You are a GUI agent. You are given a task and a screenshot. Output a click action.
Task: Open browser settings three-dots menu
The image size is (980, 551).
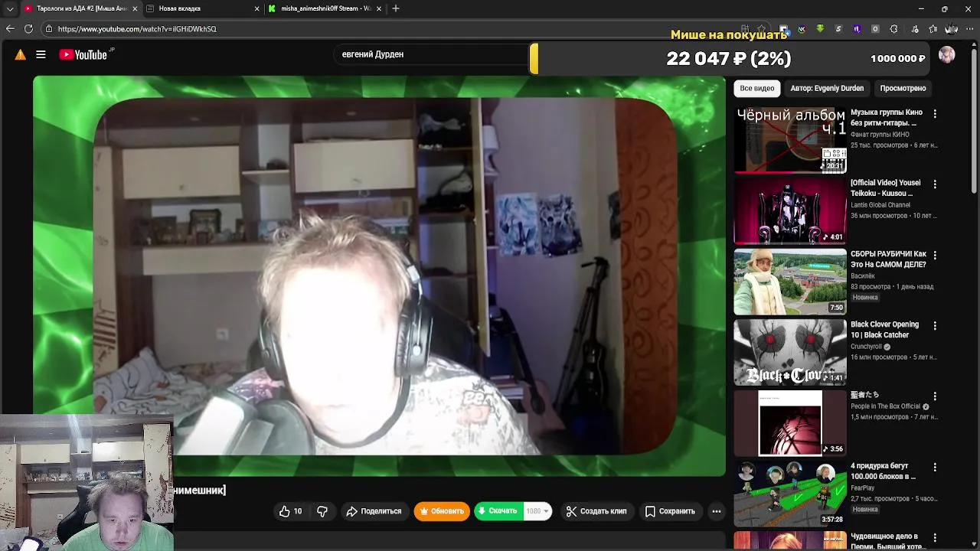click(969, 29)
